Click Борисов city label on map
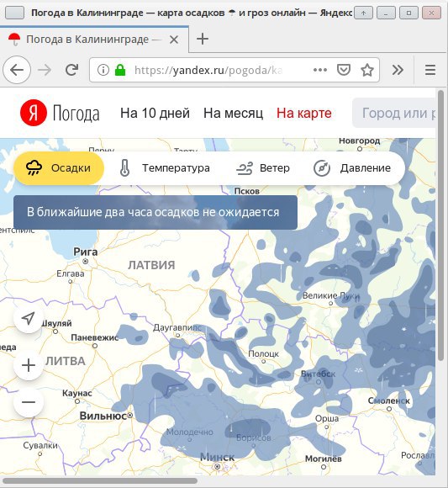The height and width of the screenshot is (488, 448). tap(253, 438)
